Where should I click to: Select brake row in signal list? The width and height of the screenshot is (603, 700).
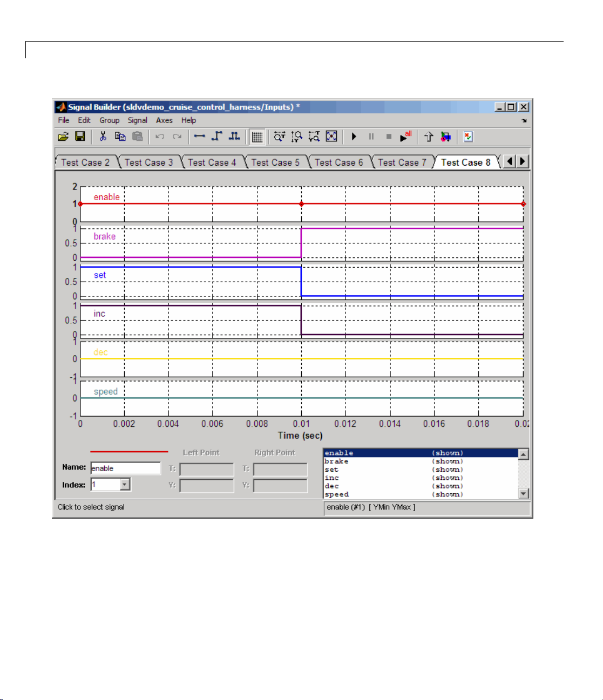(x=421, y=461)
